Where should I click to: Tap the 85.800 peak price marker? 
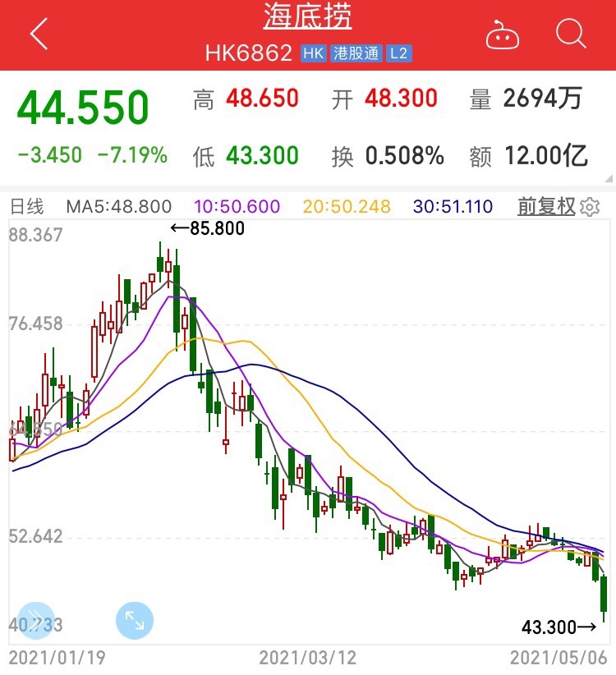208,228
